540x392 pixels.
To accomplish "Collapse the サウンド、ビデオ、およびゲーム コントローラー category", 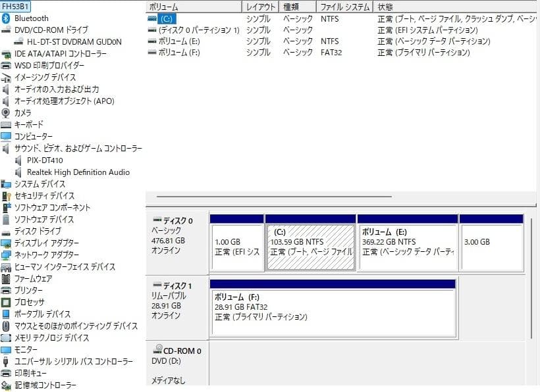I will tap(7, 148).
